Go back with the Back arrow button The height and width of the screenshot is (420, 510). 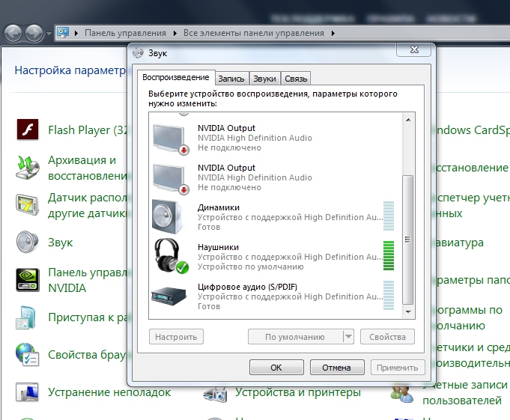point(13,33)
